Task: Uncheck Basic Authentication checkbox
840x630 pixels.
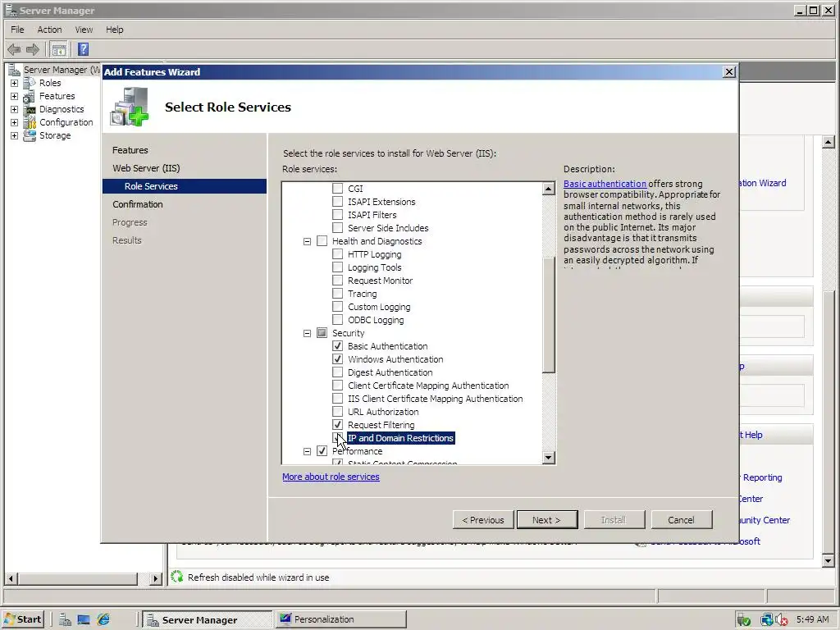Action: coord(337,346)
